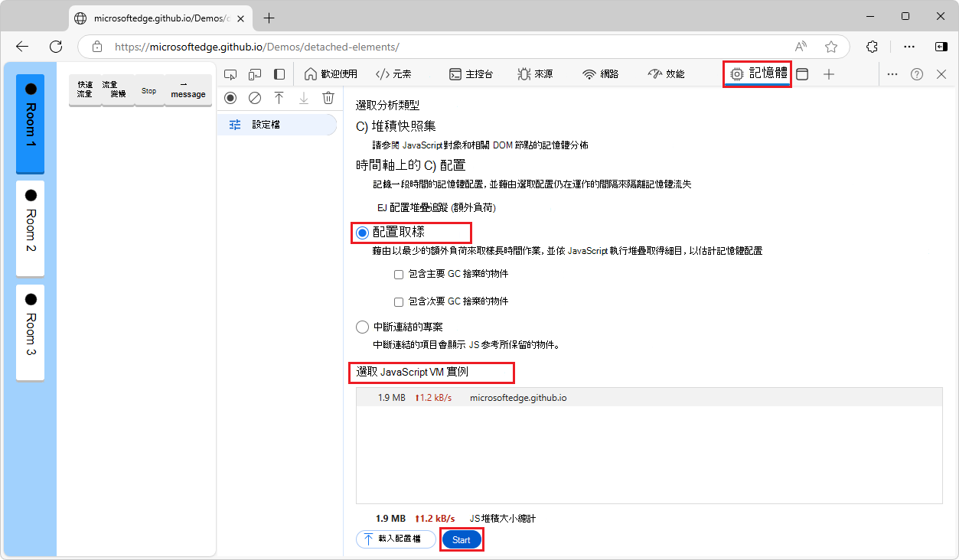Open new browser tab plus button
This screenshot has height=560, width=959.
coord(269,18)
